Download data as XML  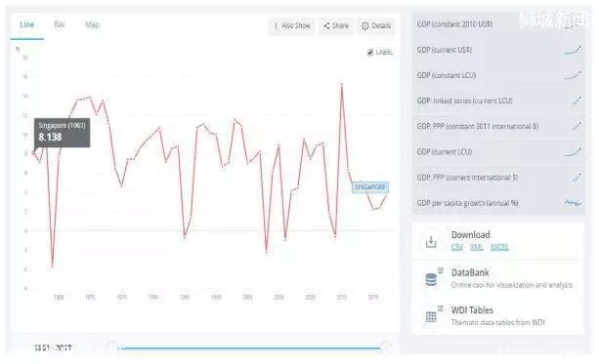click(477, 247)
